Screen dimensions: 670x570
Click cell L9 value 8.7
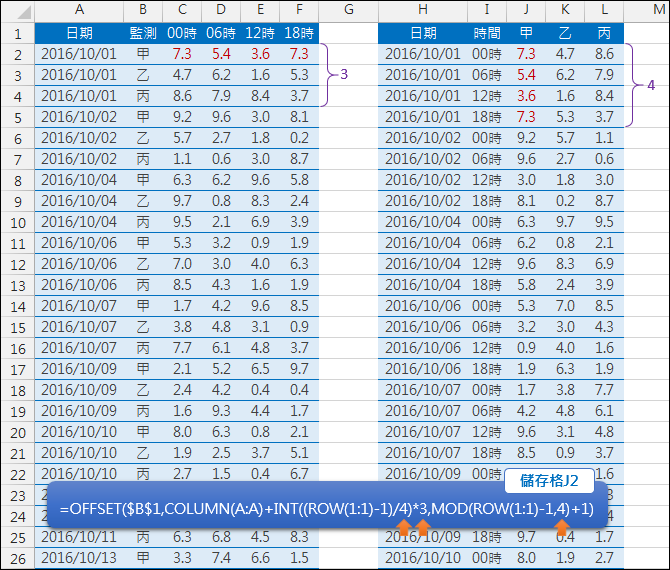click(604, 201)
